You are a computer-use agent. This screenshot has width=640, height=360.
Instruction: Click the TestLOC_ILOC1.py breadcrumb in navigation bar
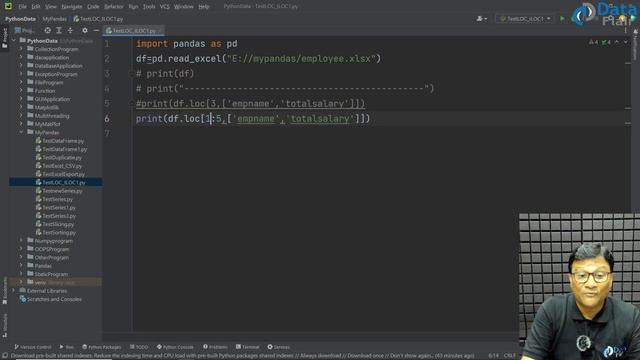tap(98, 19)
